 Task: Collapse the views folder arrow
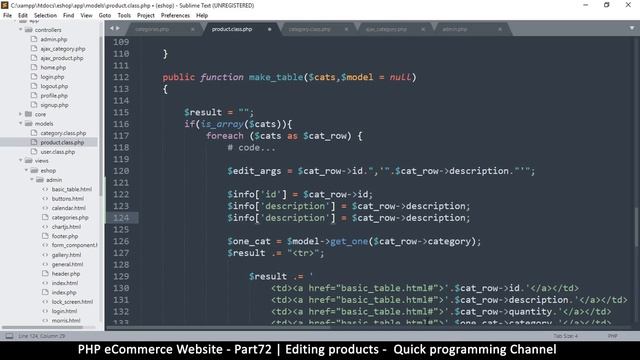coord(20,161)
